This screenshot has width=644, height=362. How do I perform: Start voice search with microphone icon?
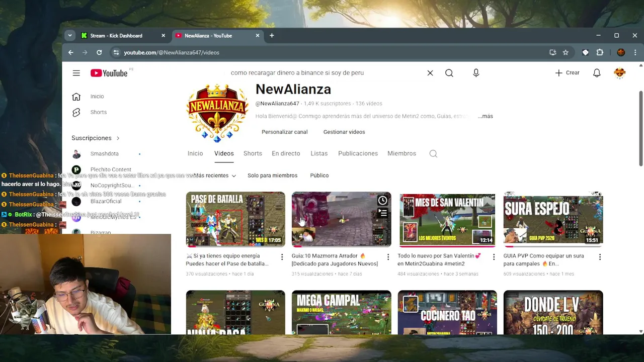476,73
